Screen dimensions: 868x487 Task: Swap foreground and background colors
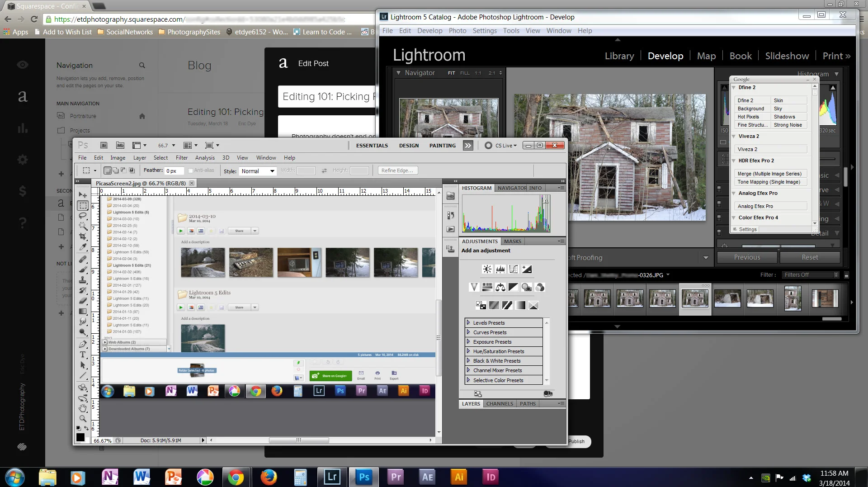click(86, 428)
